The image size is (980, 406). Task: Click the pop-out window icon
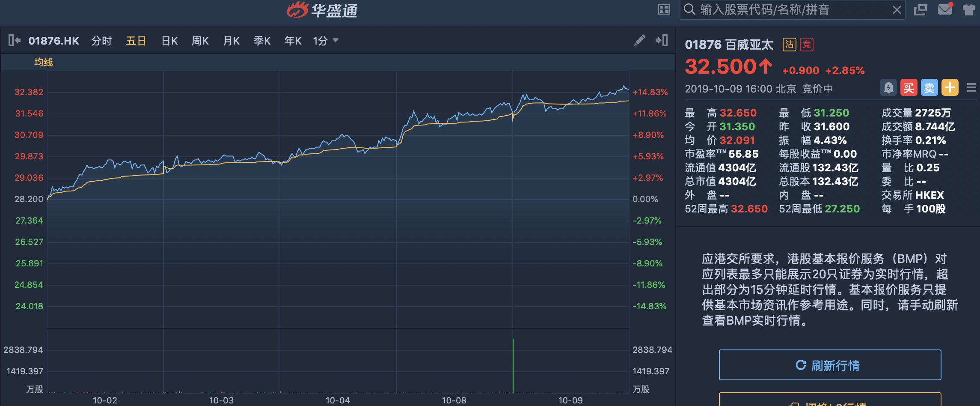921,9
